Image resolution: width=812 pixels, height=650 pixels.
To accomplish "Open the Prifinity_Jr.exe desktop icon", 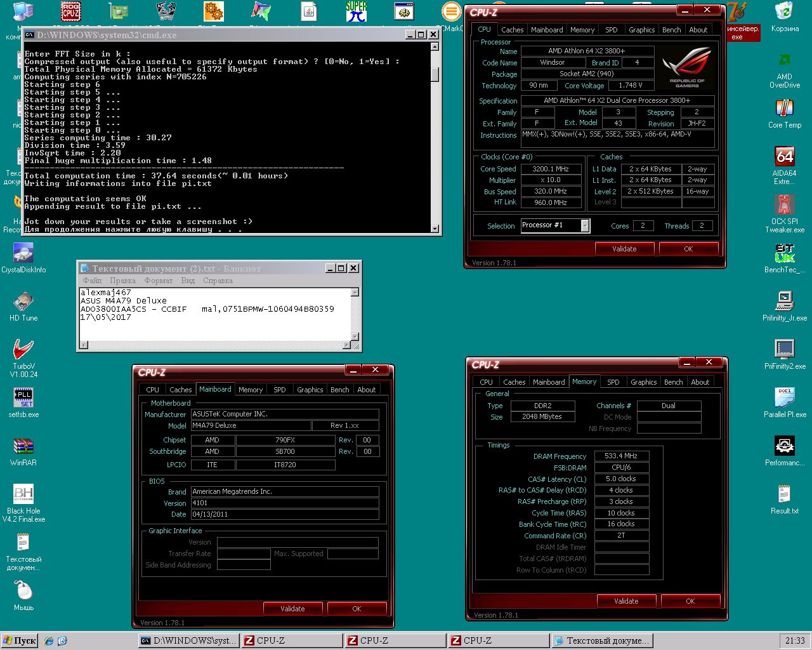I will click(x=785, y=306).
